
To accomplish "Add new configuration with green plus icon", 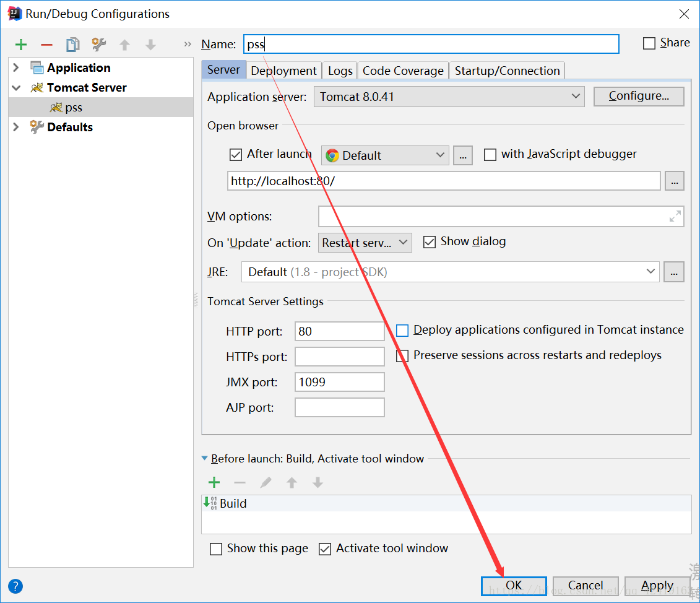I will [21, 45].
